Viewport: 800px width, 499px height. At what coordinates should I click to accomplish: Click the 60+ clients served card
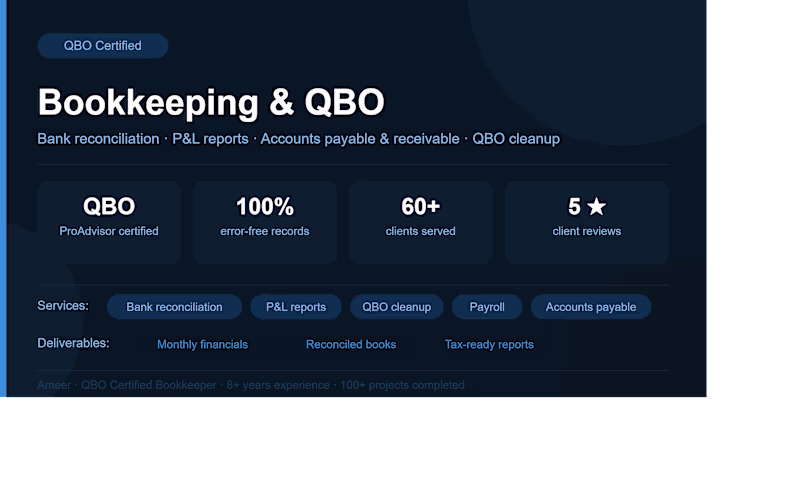point(421,222)
